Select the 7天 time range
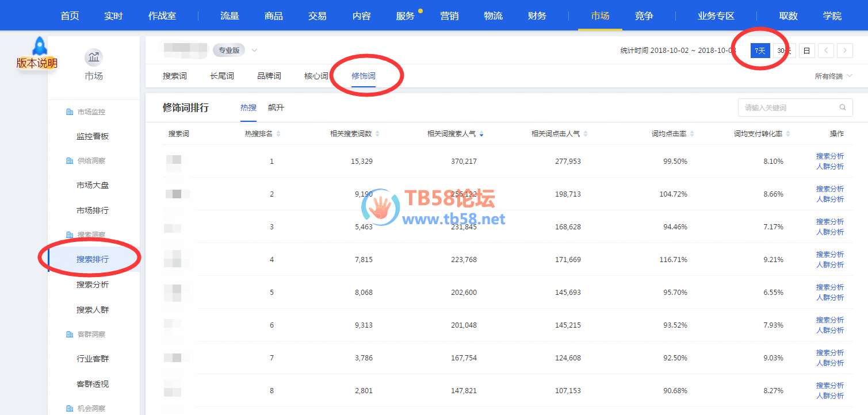This screenshot has height=415, width=868. tap(760, 51)
